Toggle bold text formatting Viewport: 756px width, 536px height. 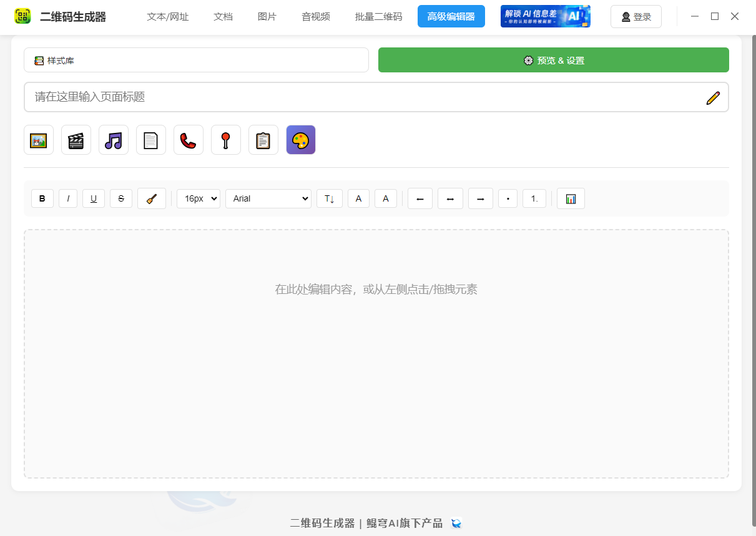tap(42, 198)
